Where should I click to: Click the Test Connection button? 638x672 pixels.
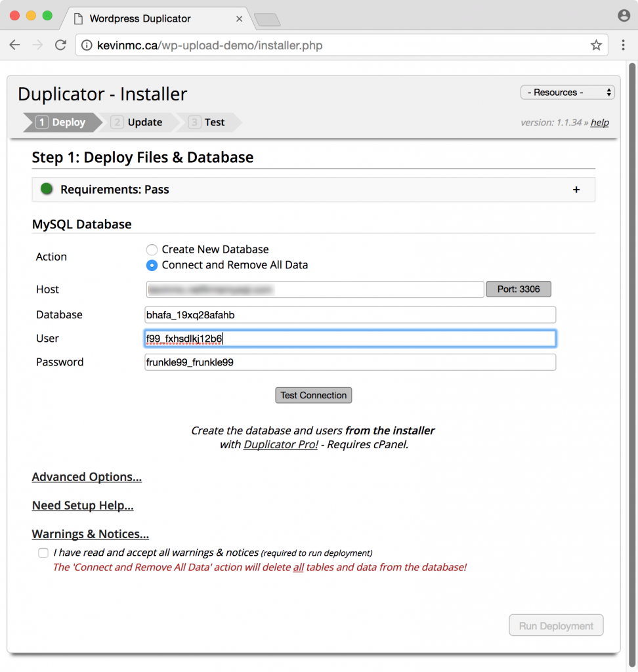coord(314,395)
